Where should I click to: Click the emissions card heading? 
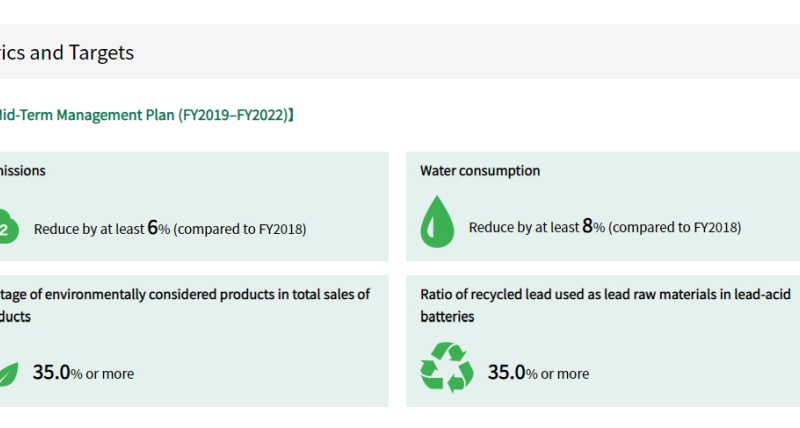(x=22, y=171)
